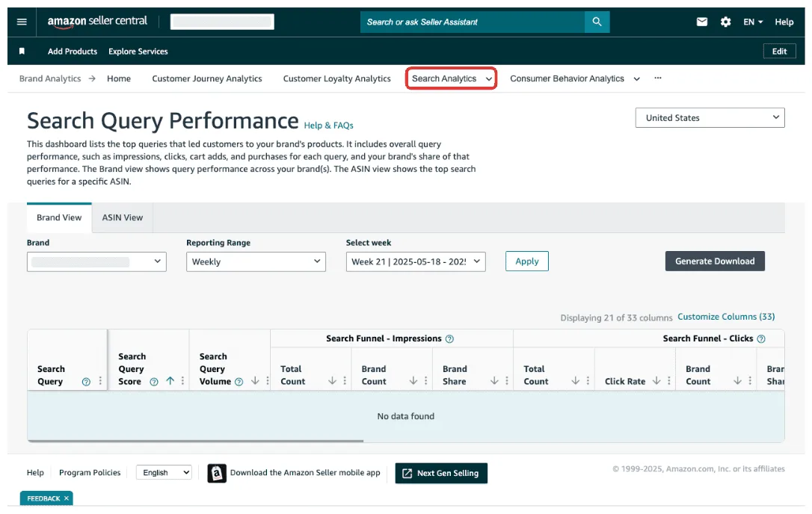Sort ascending by Search Query Score arrow

(170, 381)
